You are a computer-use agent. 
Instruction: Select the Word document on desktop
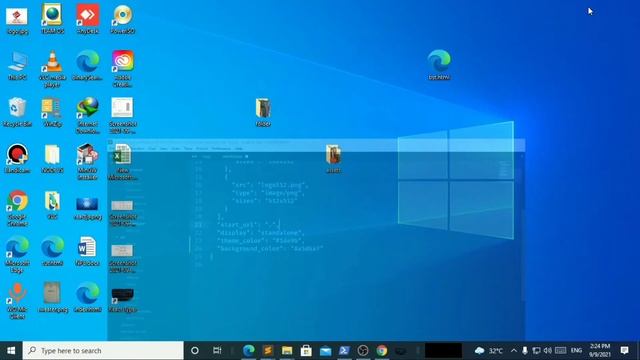tap(87, 251)
